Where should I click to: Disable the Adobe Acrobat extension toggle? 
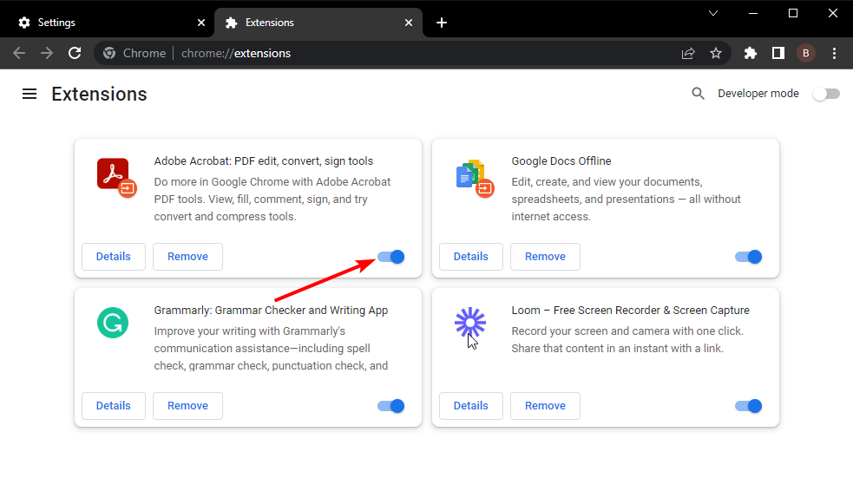point(391,257)
